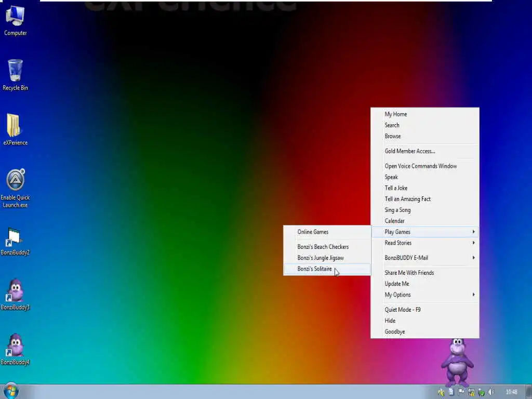The image size is (532, 399).
Task: Select the eXPerience folder icon
Action: coord(15,129)
